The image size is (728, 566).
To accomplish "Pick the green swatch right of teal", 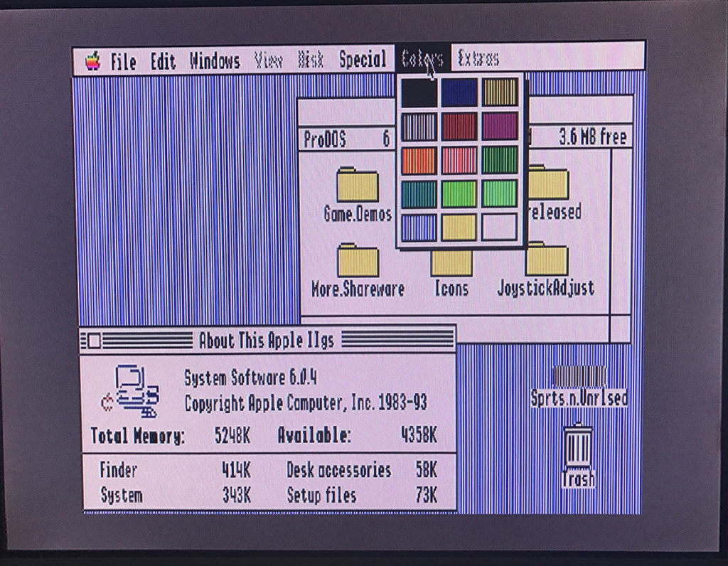I will [x=459, y=193].
